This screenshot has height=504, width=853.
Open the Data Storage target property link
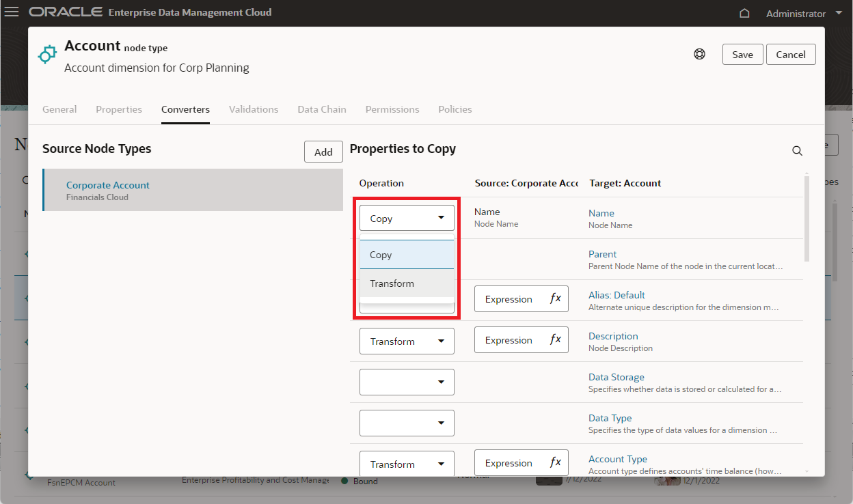pos(617,377)
